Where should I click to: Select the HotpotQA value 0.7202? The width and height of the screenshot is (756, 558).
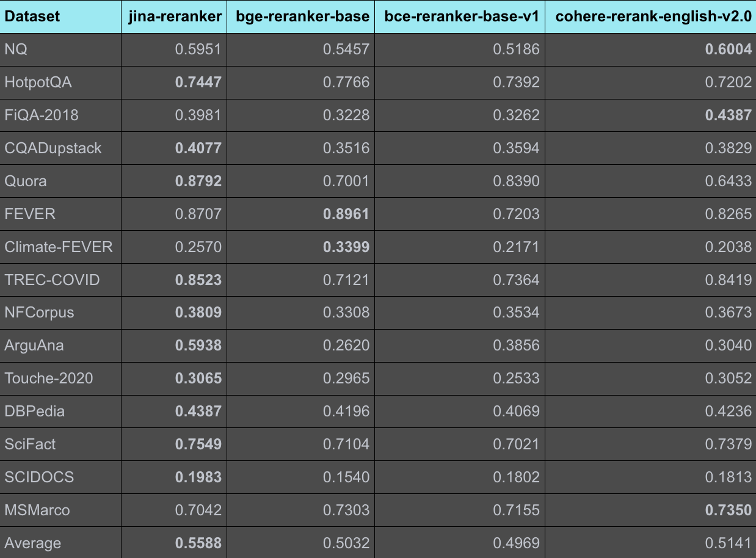coord(729,82)
